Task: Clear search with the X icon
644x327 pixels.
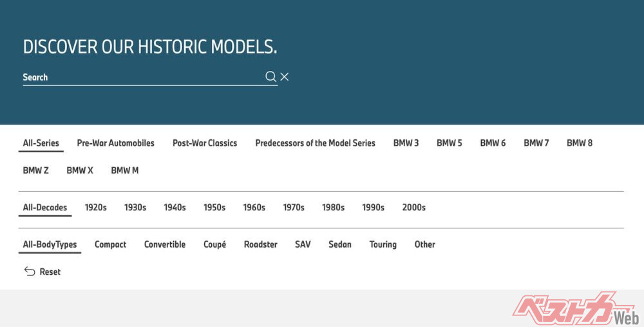Action: 284,77
